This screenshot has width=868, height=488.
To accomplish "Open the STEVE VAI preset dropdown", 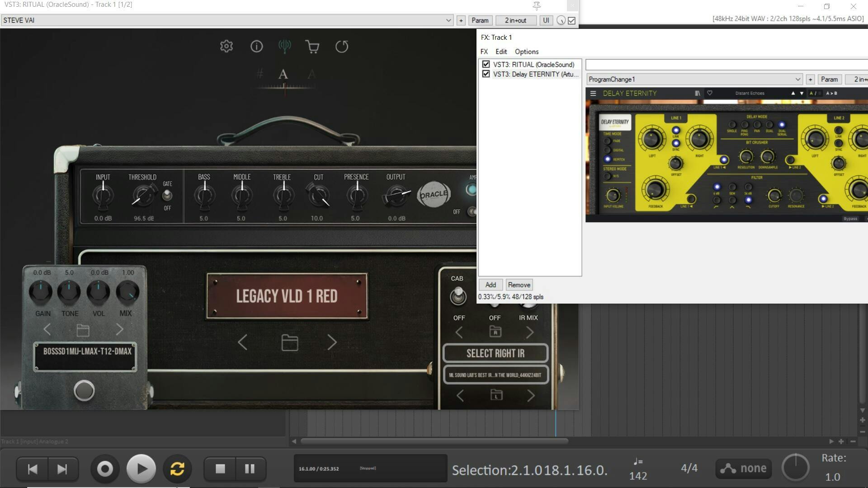I will point(227,20).
